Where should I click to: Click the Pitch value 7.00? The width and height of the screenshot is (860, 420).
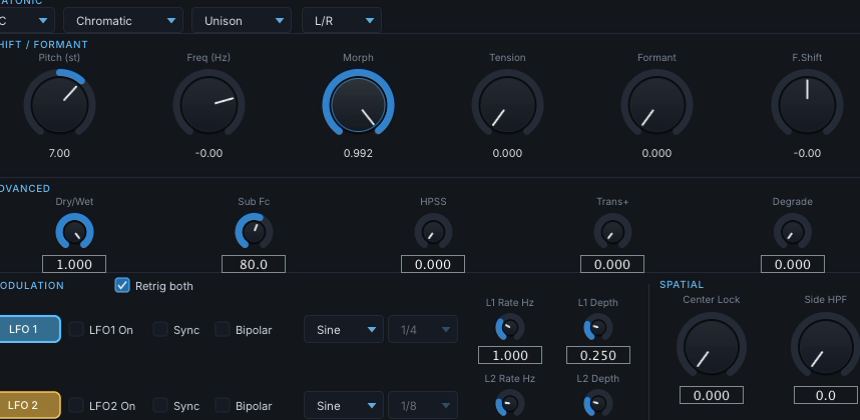pos(59,154)
